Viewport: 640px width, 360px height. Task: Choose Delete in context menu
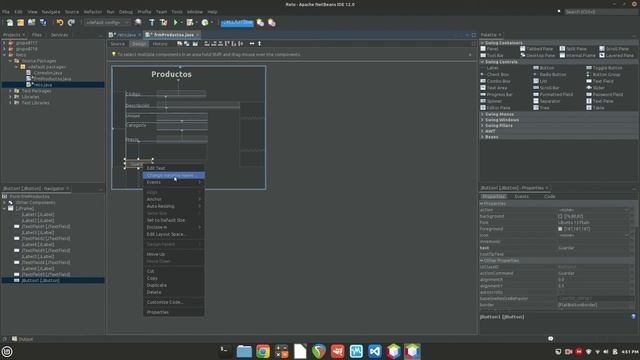click(x=173, y=292)
